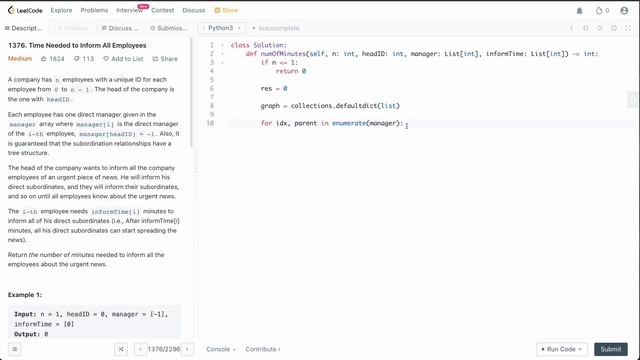
Task: Click the Contribute link
Action: coord(262,349)
